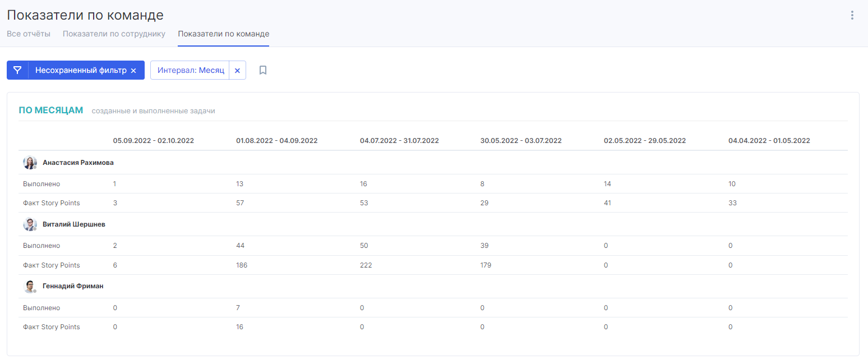Click column header 30.05.2022 - 03.07.2022
This screenshot has height=364, width=868.
pos(521,141)
